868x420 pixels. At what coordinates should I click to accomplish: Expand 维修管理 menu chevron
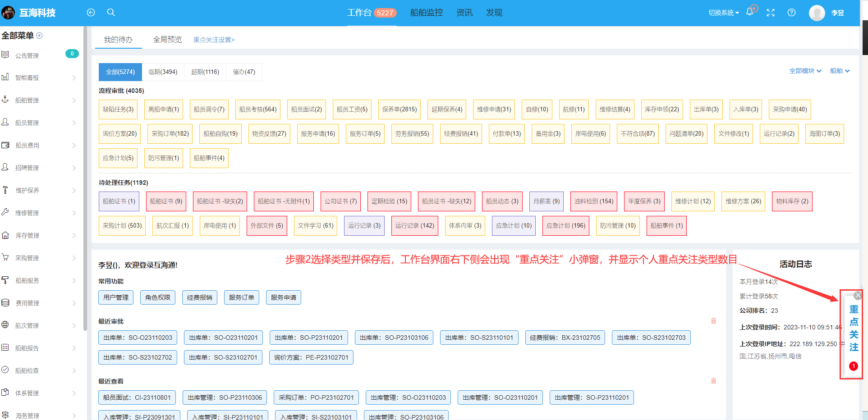pyautogui.click(x=74, y=213)
